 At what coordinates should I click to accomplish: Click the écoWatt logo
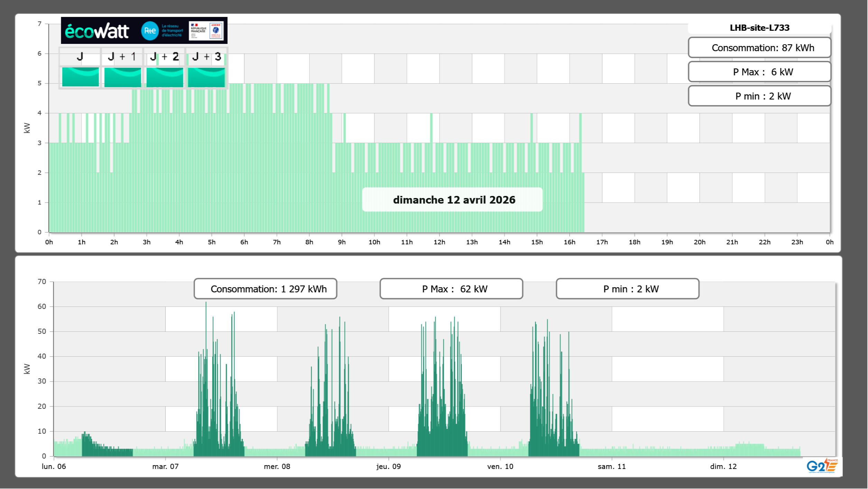pos(97,31)
